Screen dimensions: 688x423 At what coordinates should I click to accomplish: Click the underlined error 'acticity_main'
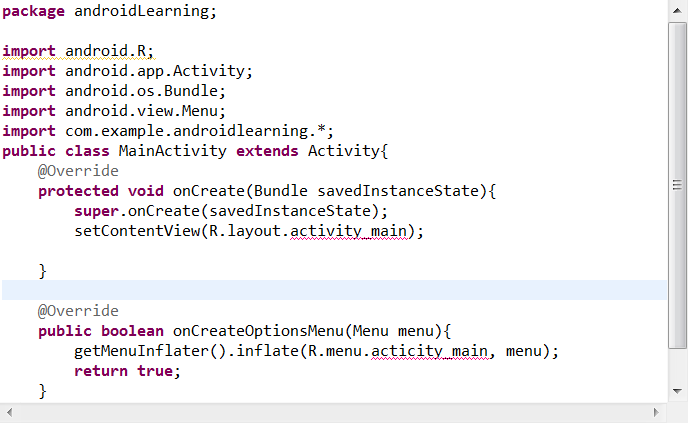(430, 351)
